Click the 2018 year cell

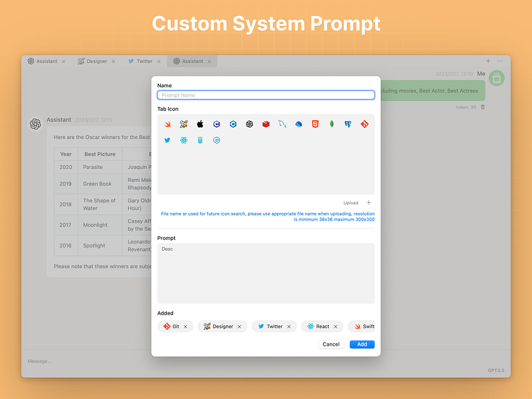(65, 204)
